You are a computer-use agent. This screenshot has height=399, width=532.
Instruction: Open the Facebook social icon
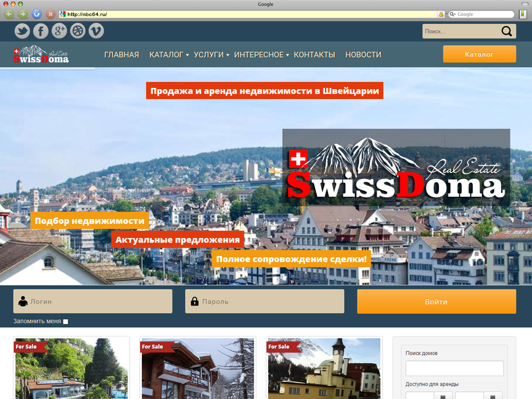tap(41, 31)
